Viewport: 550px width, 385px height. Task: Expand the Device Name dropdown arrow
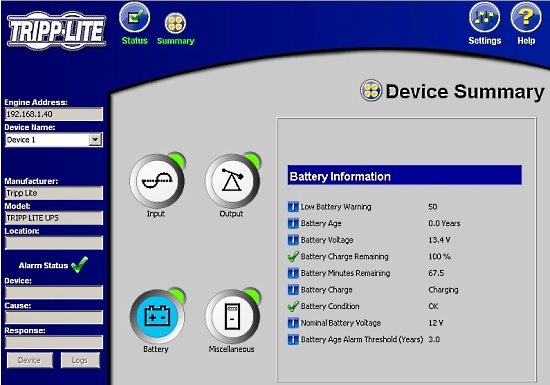pos(95,140)
